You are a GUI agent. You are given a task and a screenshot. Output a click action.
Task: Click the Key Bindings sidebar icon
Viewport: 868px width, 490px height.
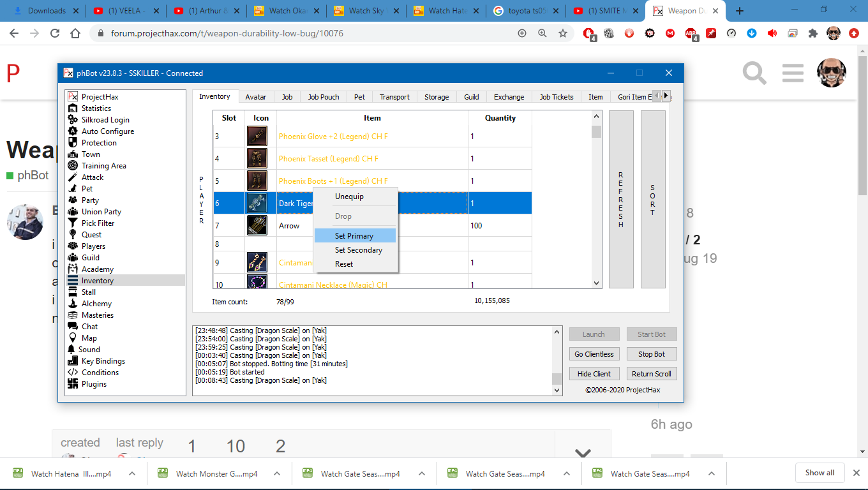73,361
